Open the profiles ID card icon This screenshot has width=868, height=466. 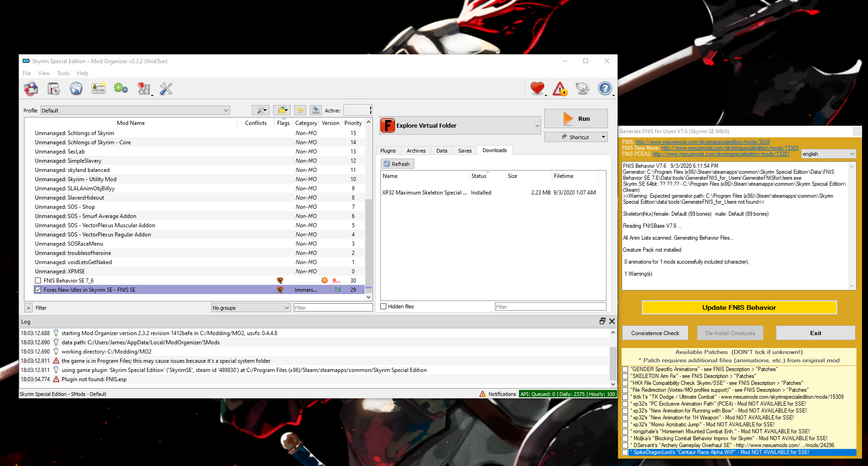click(99, 88)
